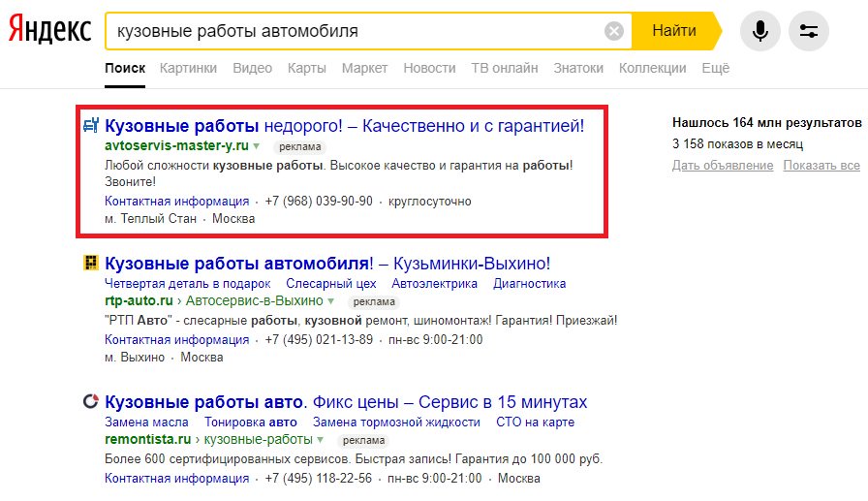This screenshot has height=501, width=868.
Task: Open 'Автоэлектрика' sitelink
Action: click(435, 283)
